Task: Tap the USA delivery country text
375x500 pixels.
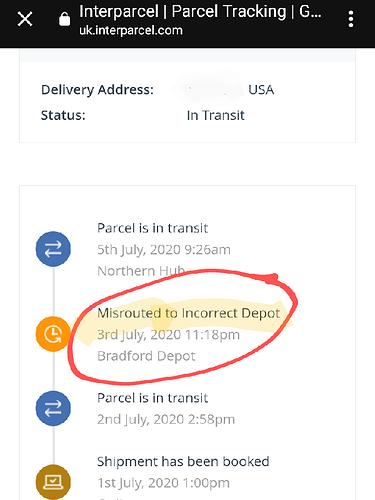Action: 261,90
